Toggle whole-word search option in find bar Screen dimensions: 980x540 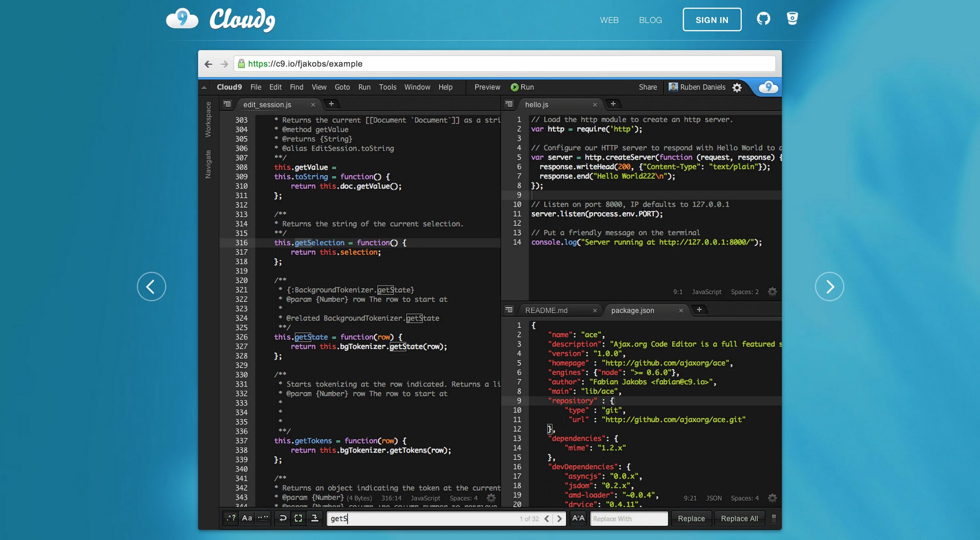click(261, 518)
